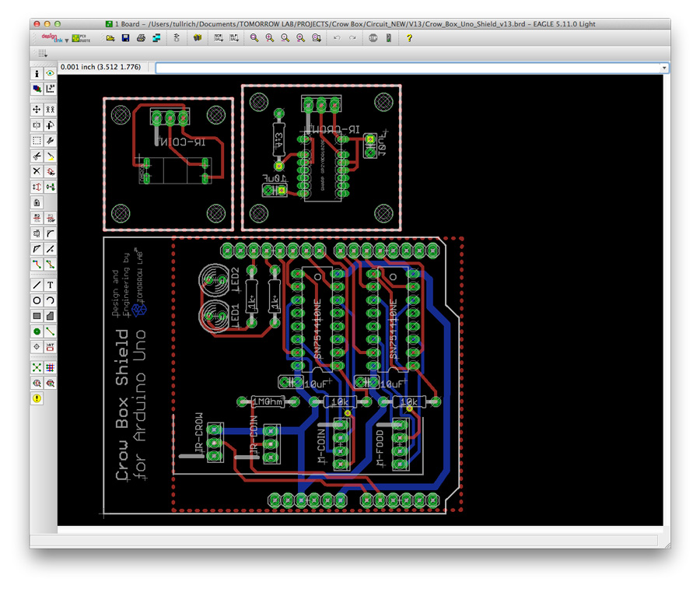Select the Optimize tool
The image size is (700, 589).
point(51,249)
